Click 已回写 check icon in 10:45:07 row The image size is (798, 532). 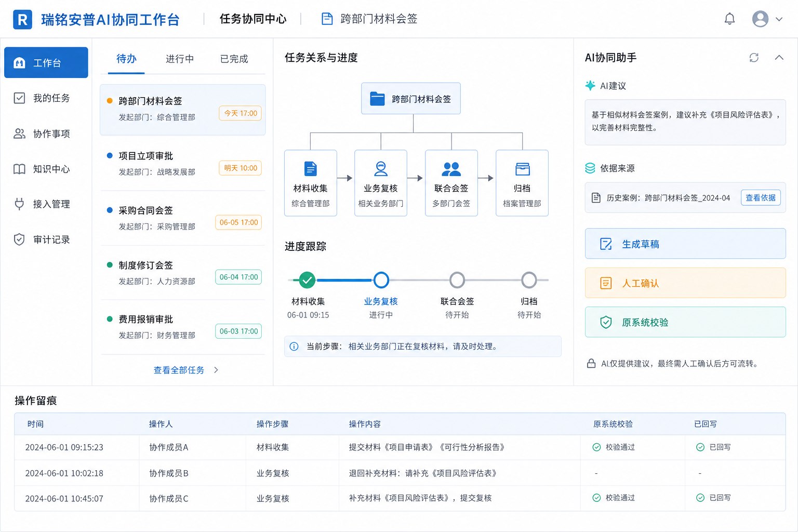coord(700,498)
